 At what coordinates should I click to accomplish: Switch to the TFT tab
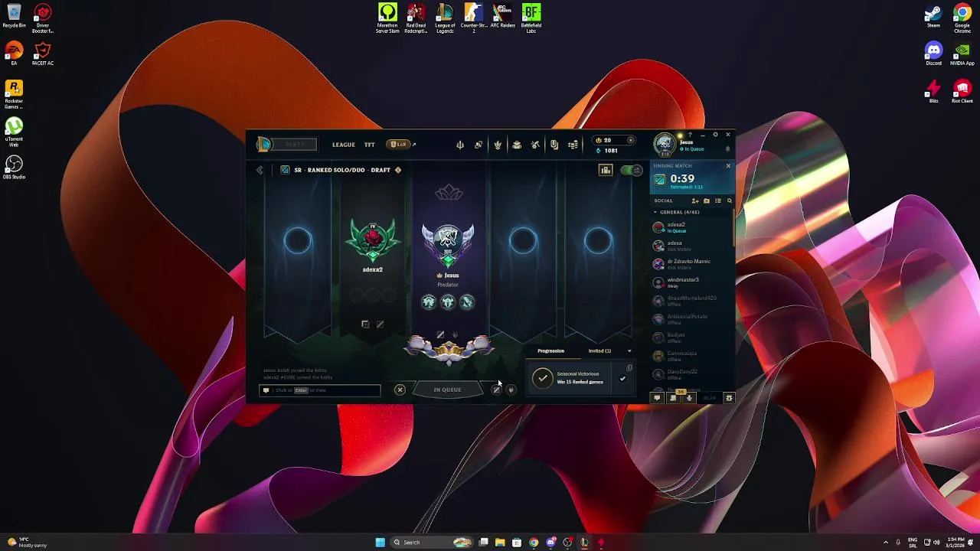pos(370,145)
